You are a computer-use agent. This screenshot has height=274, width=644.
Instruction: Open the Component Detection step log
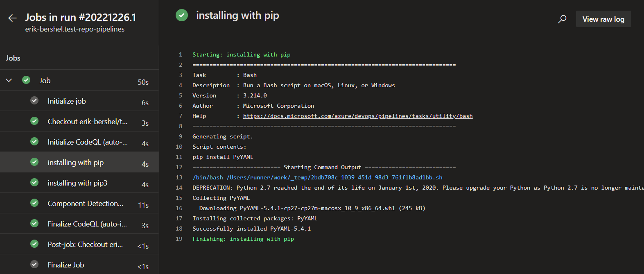[x=79, y=203]
